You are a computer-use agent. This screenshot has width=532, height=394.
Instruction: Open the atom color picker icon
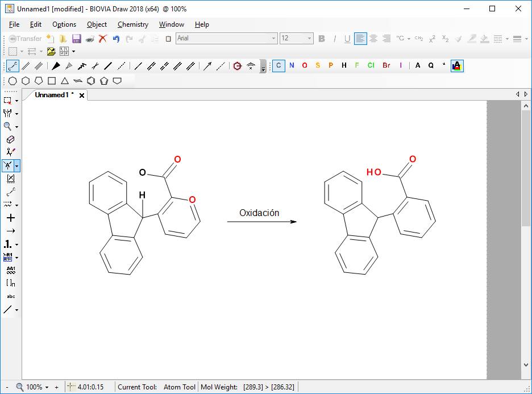[457, 66]
